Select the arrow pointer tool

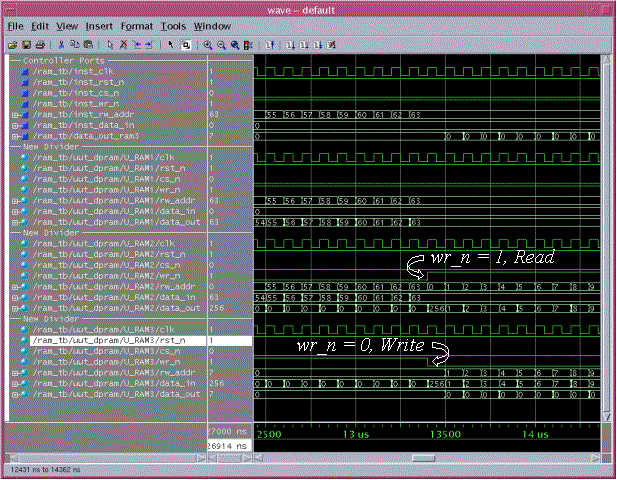(x=171, y=45)
